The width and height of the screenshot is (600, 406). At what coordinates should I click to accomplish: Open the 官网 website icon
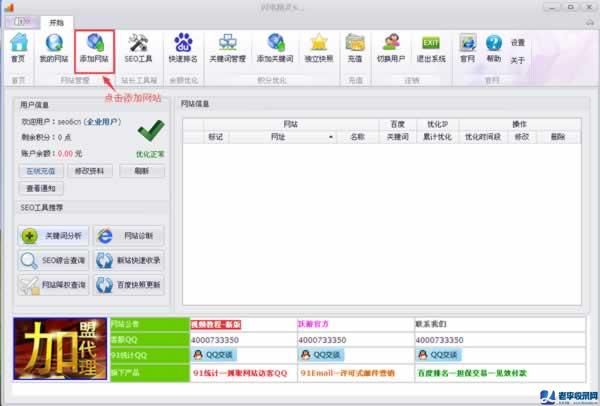[468, 48]
